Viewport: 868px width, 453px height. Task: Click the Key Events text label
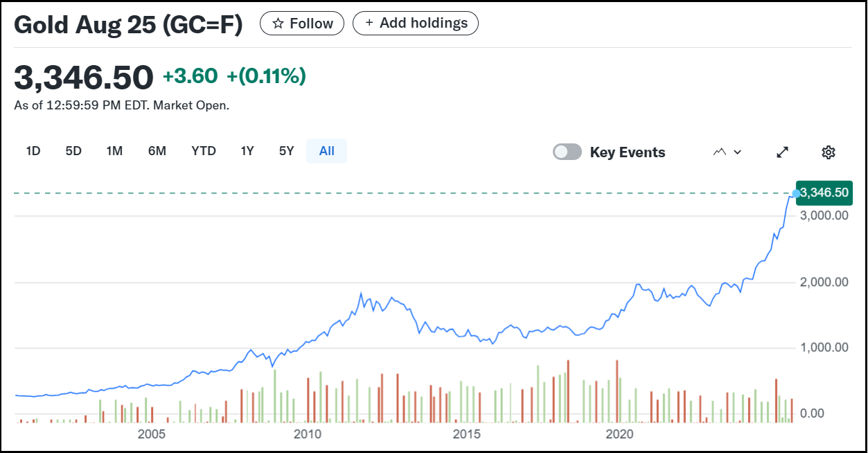pos(627,152)
